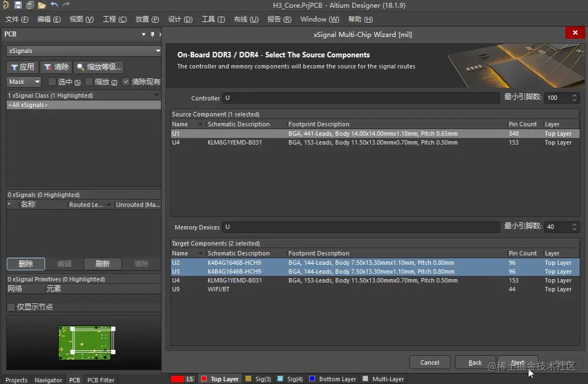Click the Back button in wizard
588x384 pixels.
pos(475,362)
